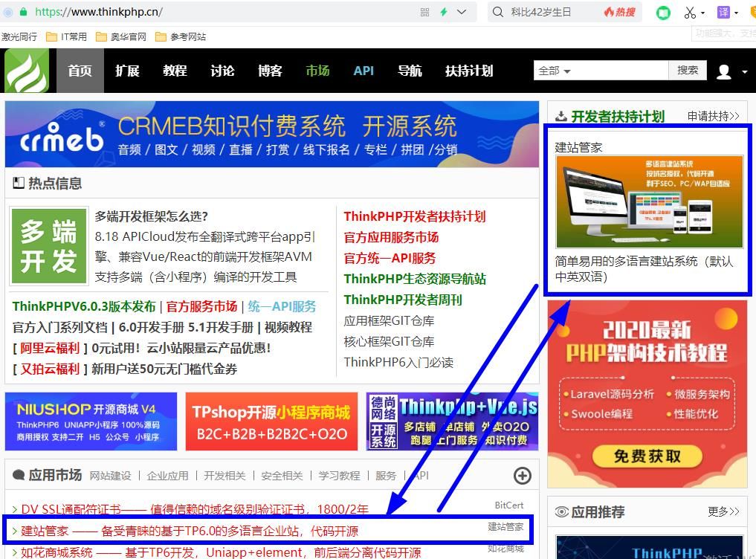This screenshot has width=756, height=559.
Task: Open 6.0开发手册 link
Action: coord(152,327)
